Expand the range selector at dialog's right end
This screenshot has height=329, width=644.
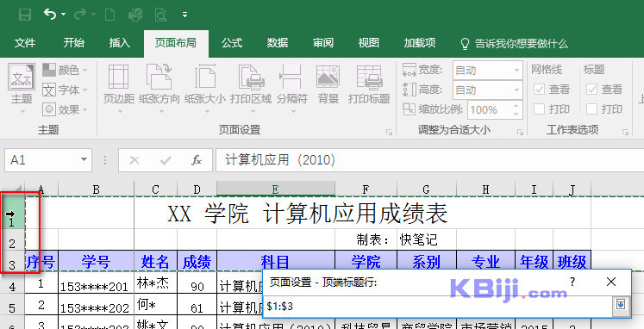tap(621, 305)
